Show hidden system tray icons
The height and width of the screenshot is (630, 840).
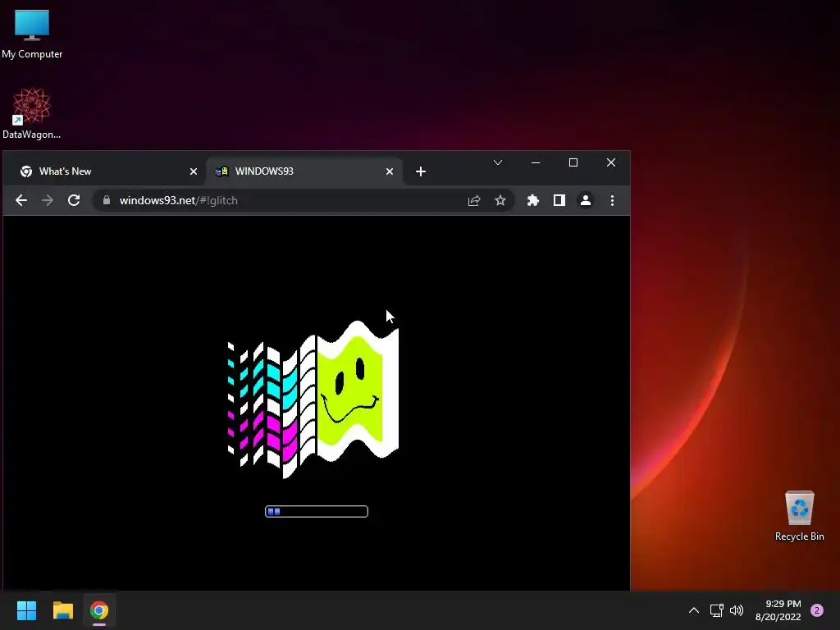click(x=694, y=610)
